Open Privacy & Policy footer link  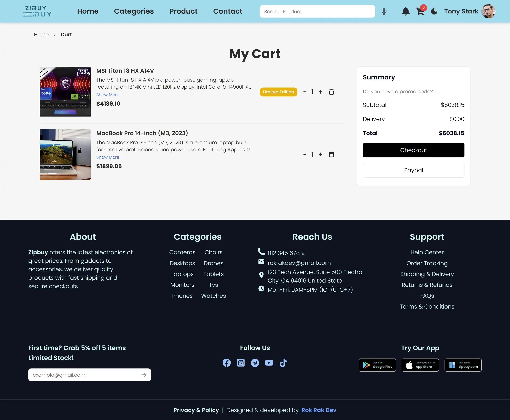click(x=196, y=410)
